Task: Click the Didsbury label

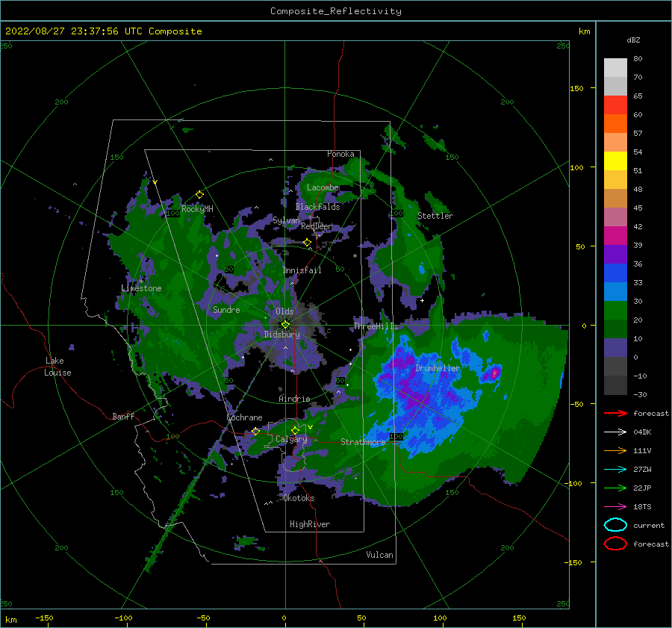Action: point(282,335)
